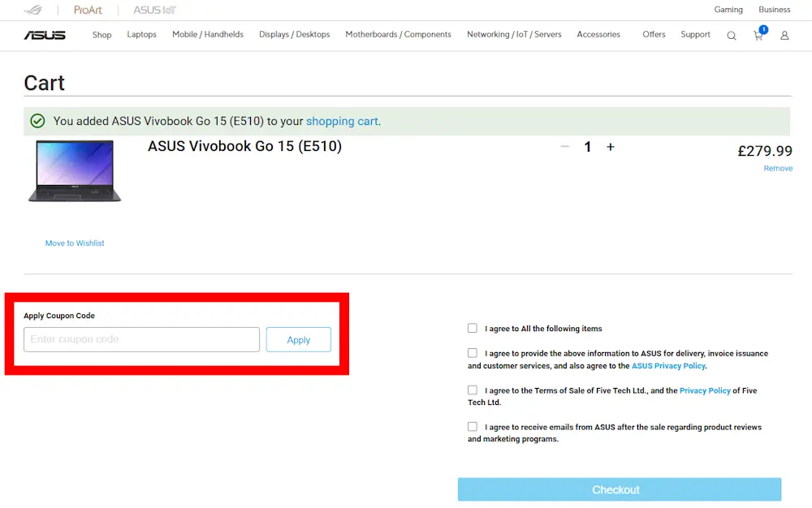812x508 pixels.
Task: Increase quantity with the plus stepper
Action: tap(611, 147)
